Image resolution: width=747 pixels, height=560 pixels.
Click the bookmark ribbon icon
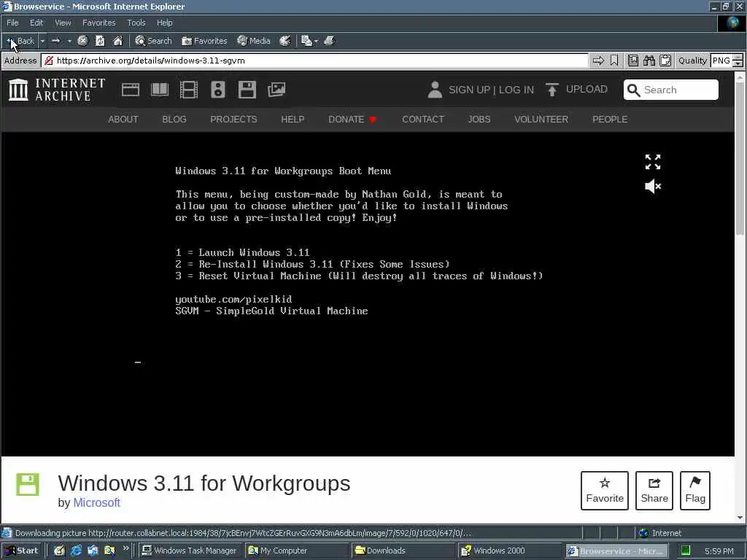coord(614,61)
